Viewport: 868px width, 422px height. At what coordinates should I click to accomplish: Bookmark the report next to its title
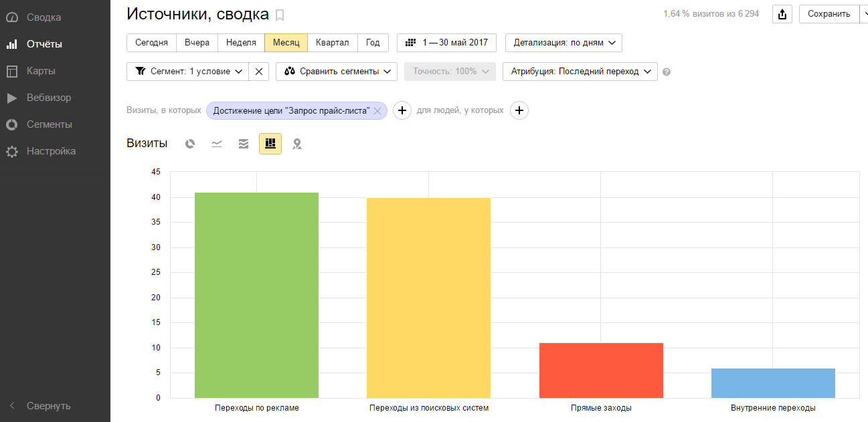[280, 15]
